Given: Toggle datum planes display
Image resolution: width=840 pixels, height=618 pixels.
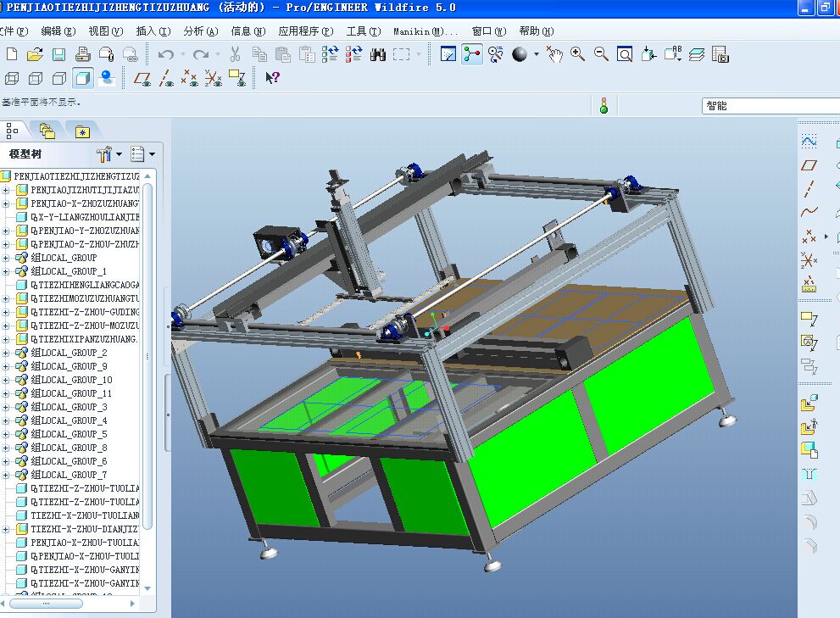Looking at the screenshot, I should [142, 78].
